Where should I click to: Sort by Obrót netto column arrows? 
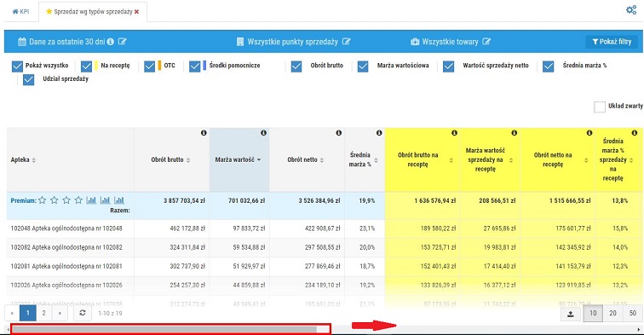(x=322, y=160)
